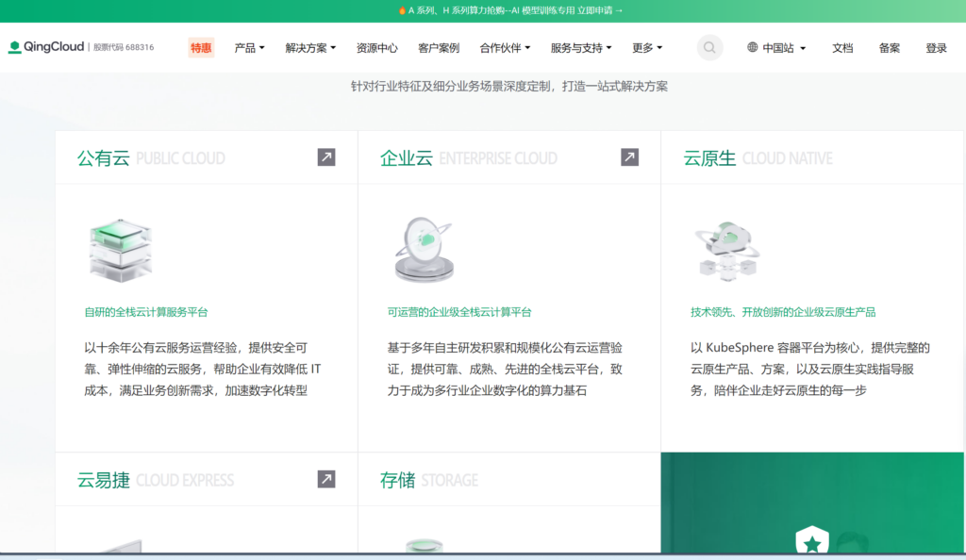Click the 云原生 product illustration icon
Screen dimensions: 966x560
726,248
